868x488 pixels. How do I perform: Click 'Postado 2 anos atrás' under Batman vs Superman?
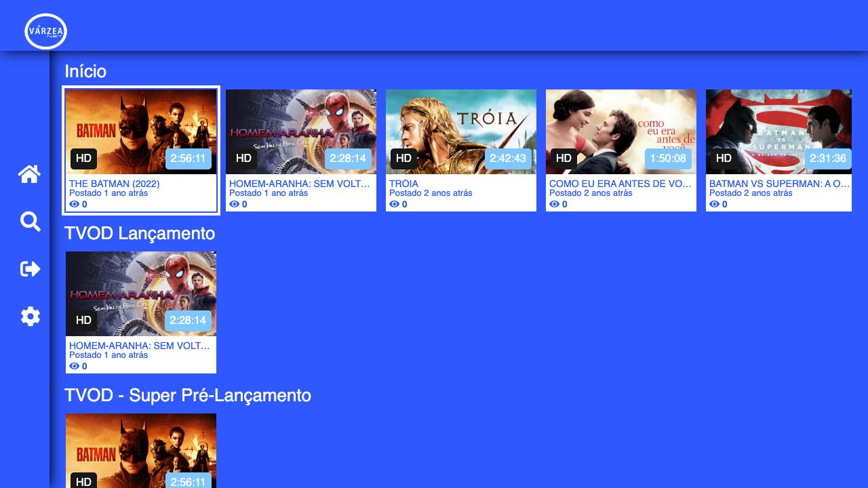pos(751,193)
